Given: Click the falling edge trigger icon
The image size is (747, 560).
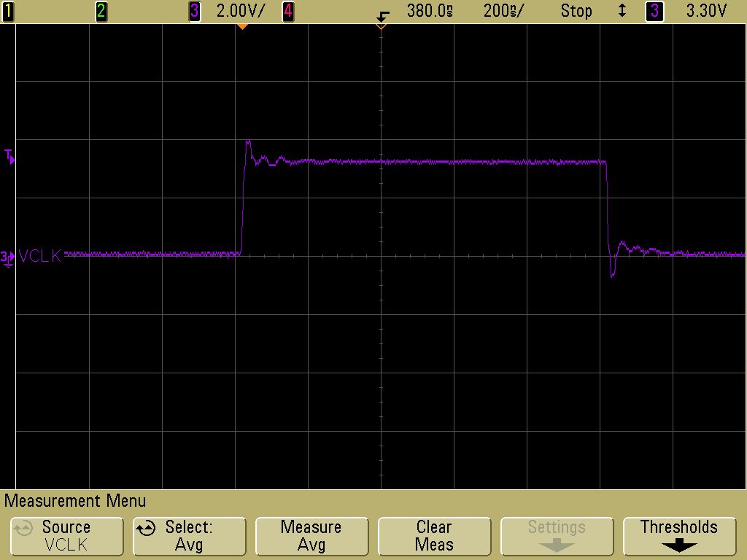Looking at the screenshot, I should click(382, 16).
